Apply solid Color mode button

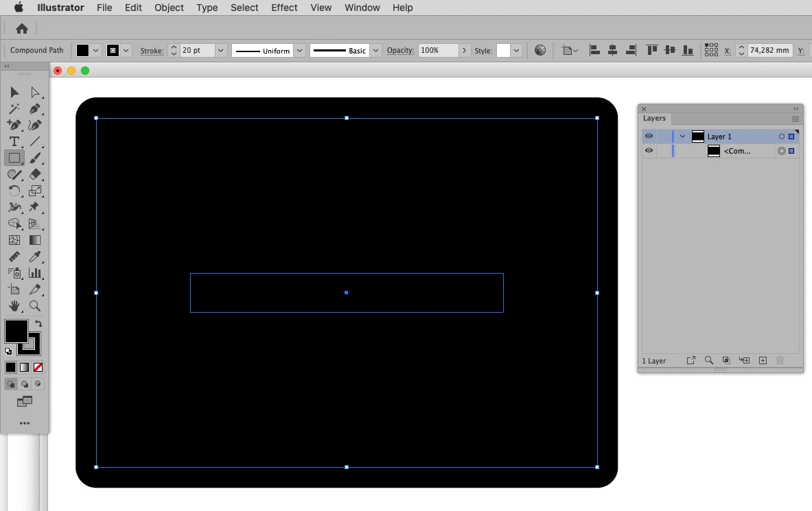(x=10, y=367)
